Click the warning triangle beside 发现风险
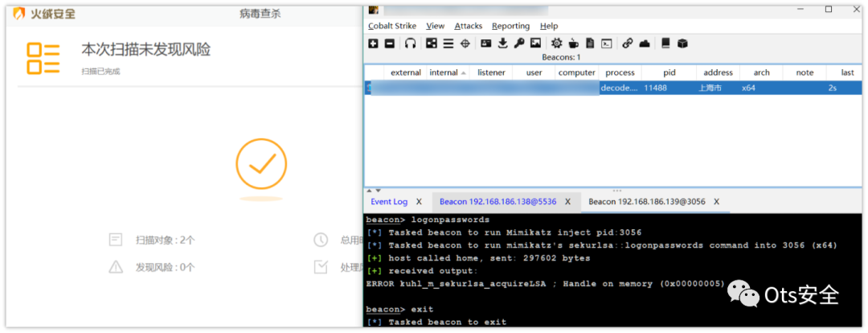This screenshot has width=868, height=333. click(116, 267)
